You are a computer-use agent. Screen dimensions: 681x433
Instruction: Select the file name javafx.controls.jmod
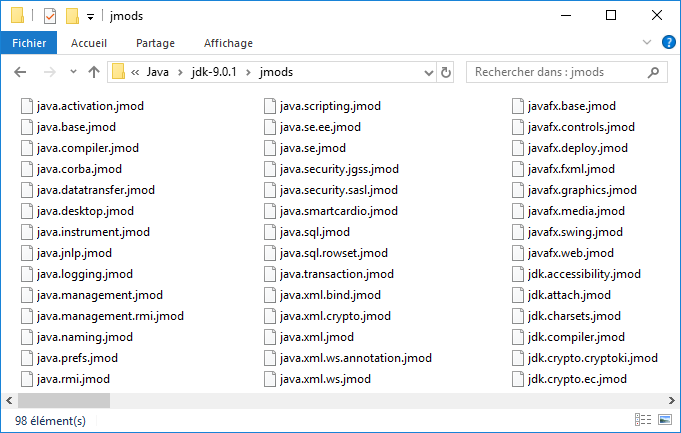coord(581,127)
